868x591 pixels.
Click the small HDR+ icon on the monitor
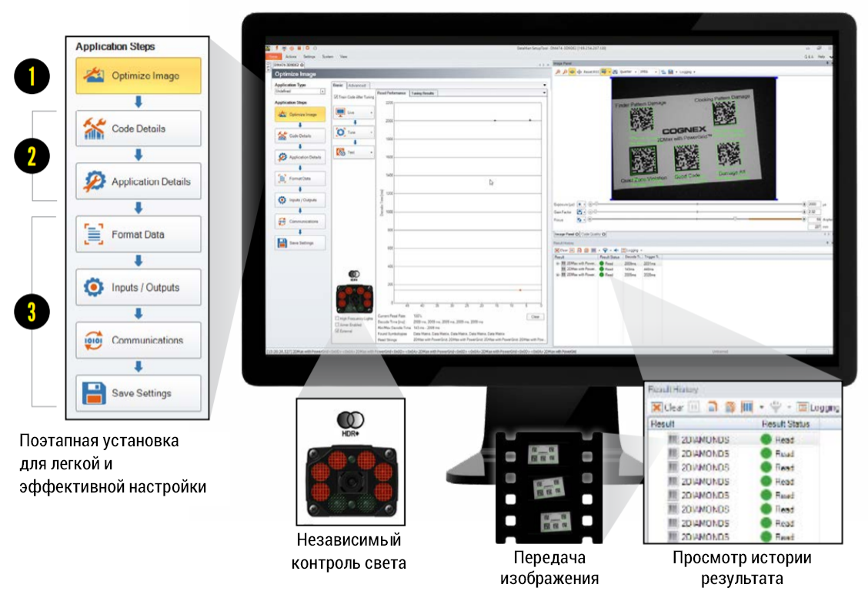354,275
